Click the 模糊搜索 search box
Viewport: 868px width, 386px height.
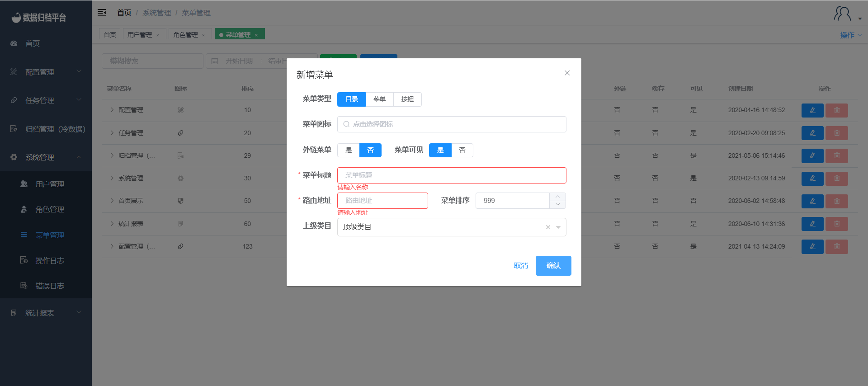(152, 61)
